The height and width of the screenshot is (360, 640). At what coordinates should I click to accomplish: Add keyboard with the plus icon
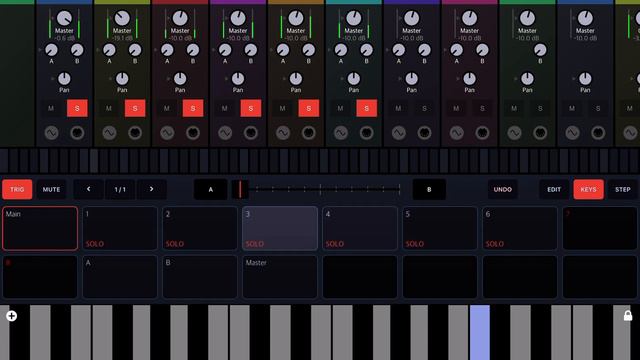coord(11,316)
